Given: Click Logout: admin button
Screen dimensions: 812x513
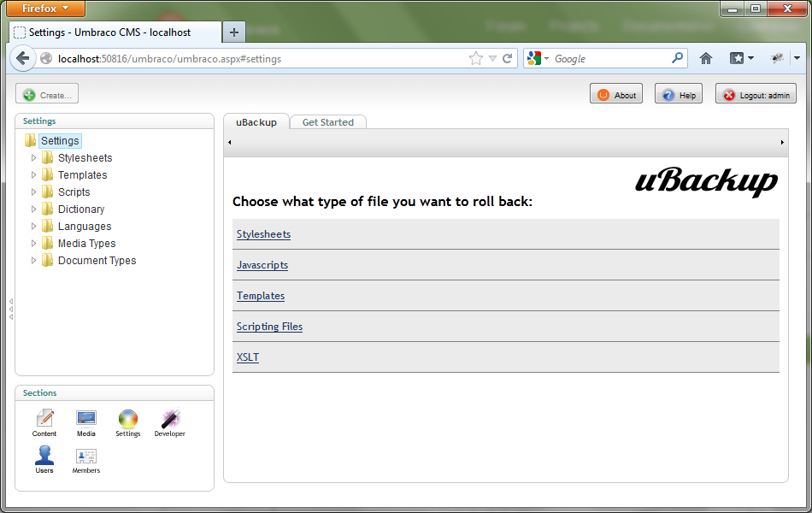Looking at the screenshot, I should click(756, 93).
